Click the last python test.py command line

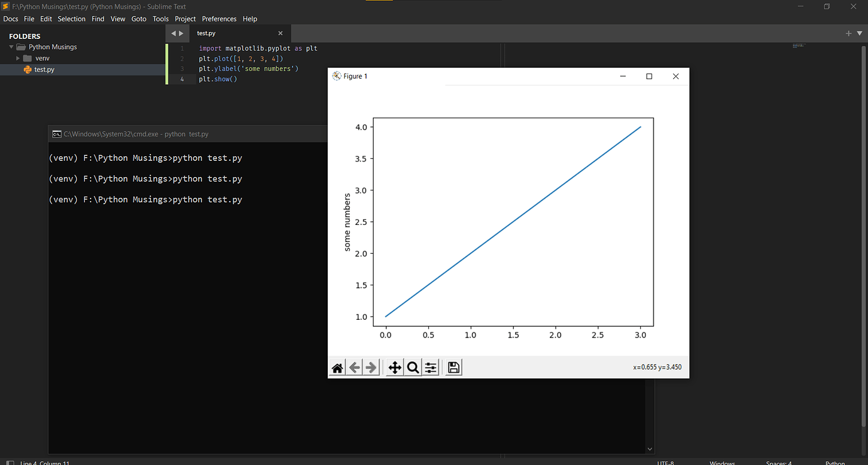145,200
